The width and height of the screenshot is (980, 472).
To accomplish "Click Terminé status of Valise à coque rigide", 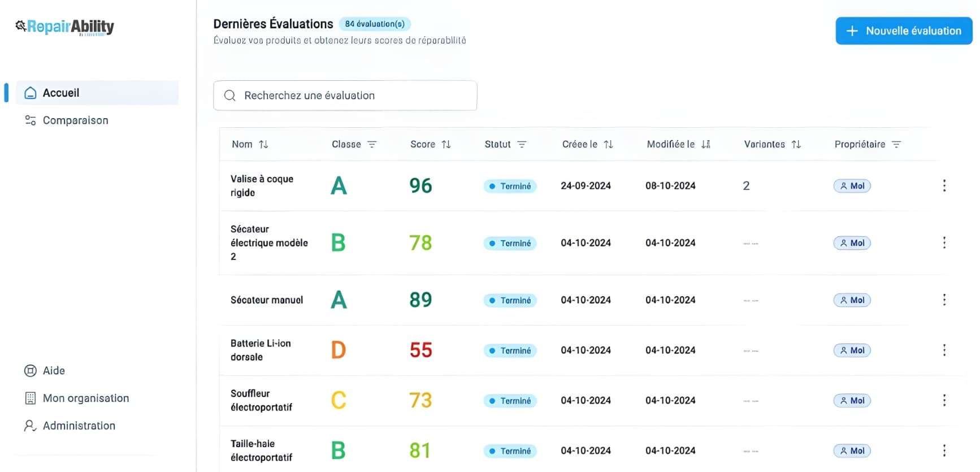I will (510, 186).
